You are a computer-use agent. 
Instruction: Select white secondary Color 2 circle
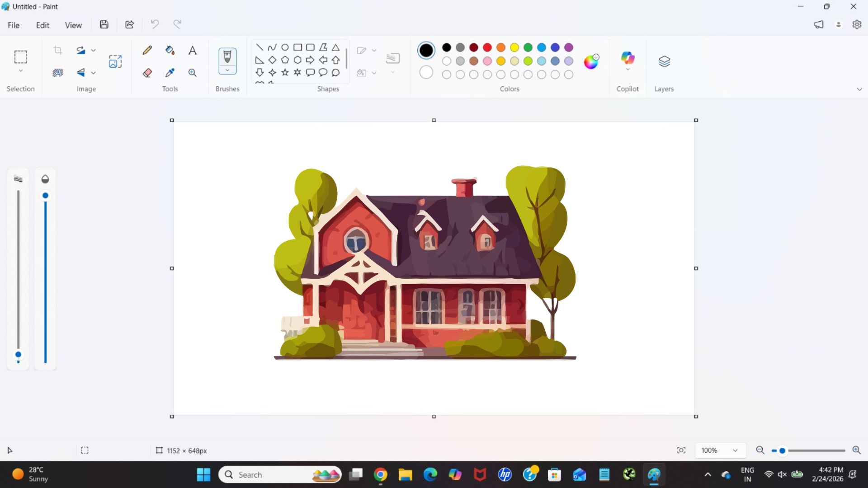426,72
